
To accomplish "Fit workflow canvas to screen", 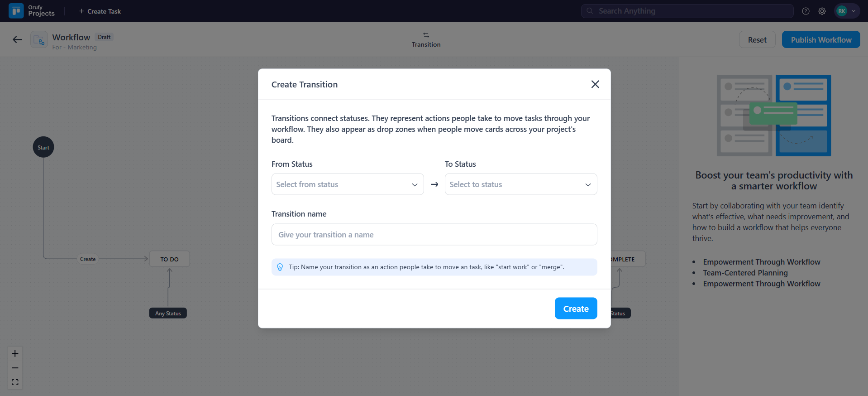I will tap(15, 382).
